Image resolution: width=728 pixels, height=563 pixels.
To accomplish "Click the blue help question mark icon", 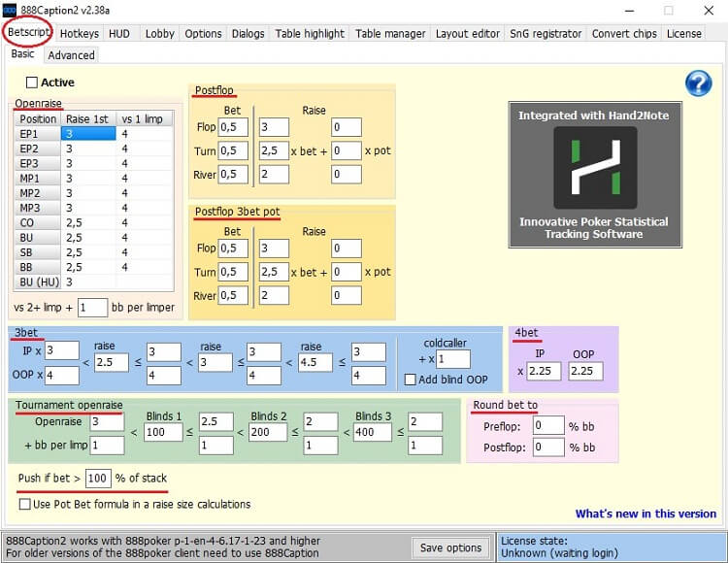I will 698,83.
